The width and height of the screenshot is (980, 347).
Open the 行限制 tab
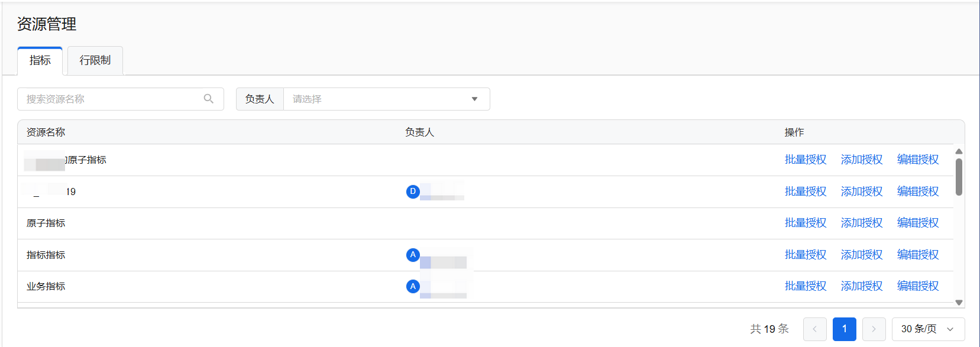[95, 60]
